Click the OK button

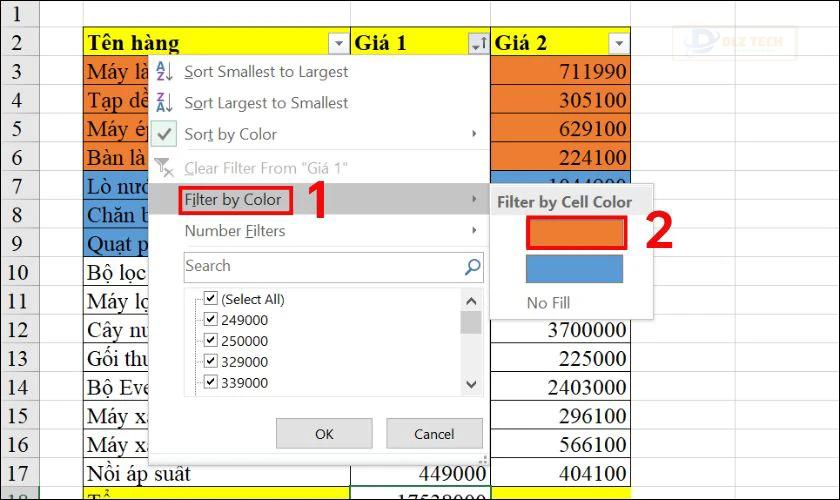tap(324, 434)
